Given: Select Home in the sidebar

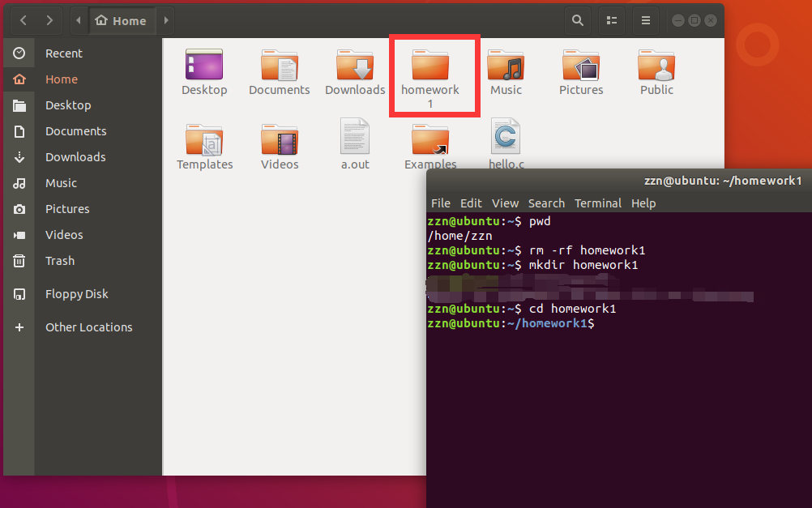Looking at the screenshot, I should [83, 79].
